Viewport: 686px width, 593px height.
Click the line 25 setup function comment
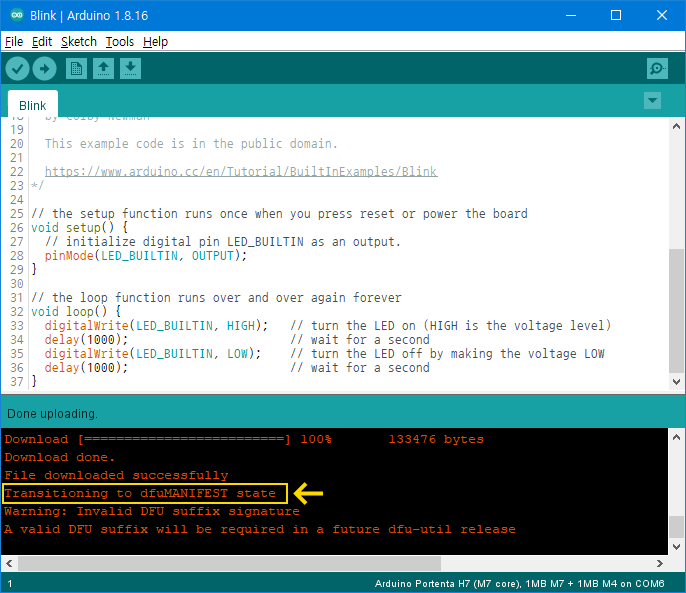[279, 214]
